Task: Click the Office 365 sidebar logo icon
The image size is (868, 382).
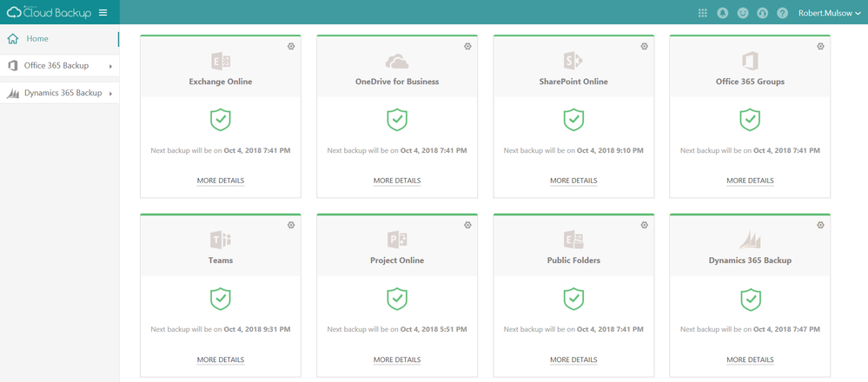Action: (x=13, y=66)
